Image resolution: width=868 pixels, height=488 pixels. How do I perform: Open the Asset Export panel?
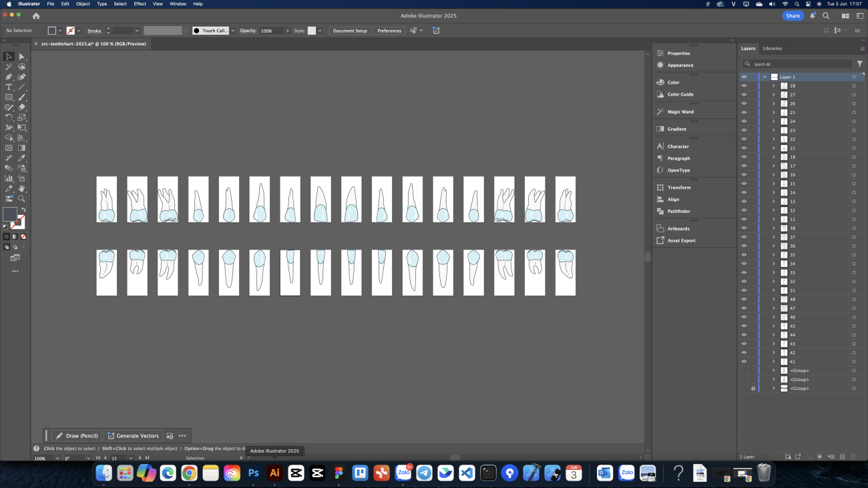tap(681, 240)
